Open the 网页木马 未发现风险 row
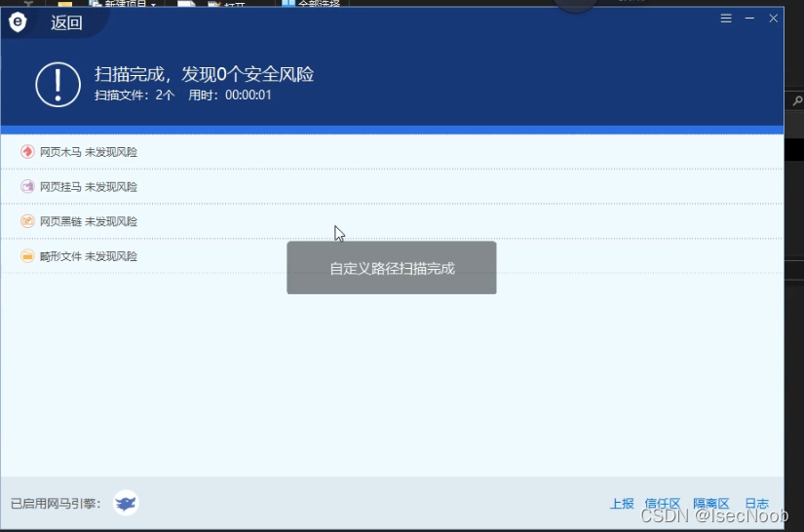 click(x=392, y=152)
